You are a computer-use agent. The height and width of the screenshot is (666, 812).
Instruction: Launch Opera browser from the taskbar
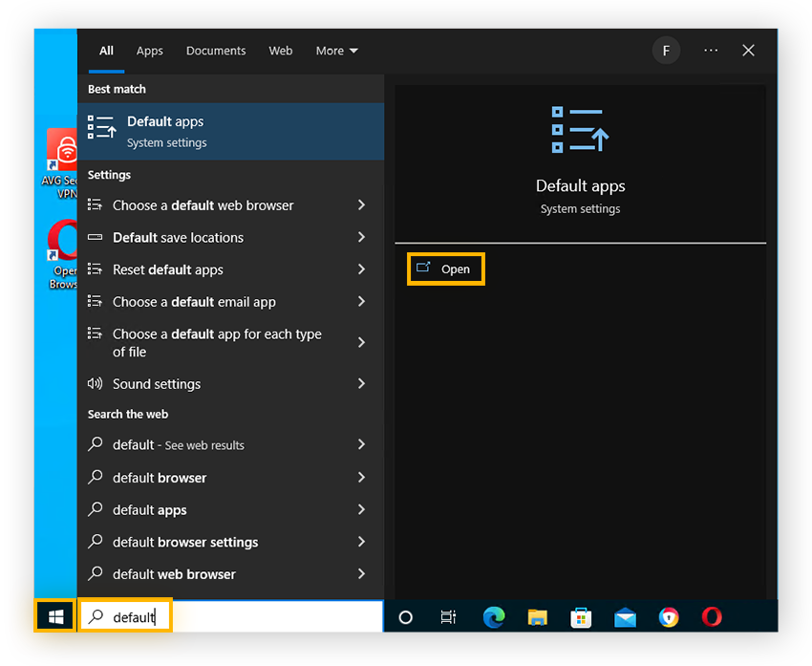pos(711,618)
